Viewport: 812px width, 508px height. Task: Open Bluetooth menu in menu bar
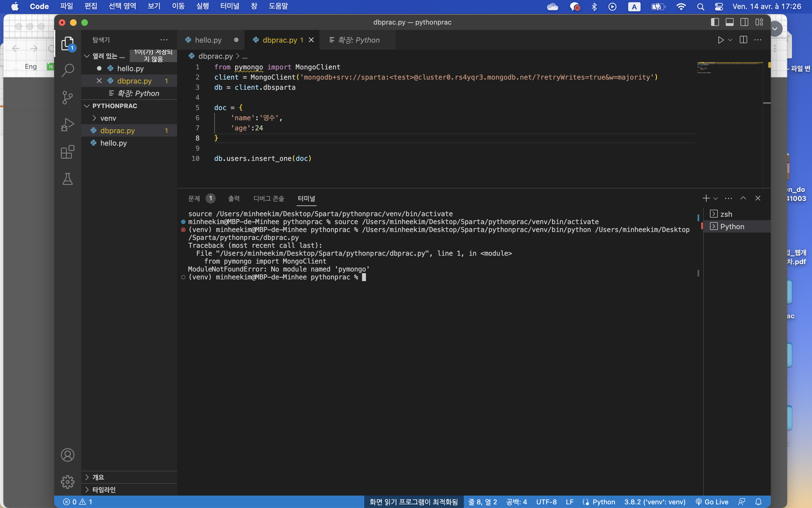tap(594, 7)
